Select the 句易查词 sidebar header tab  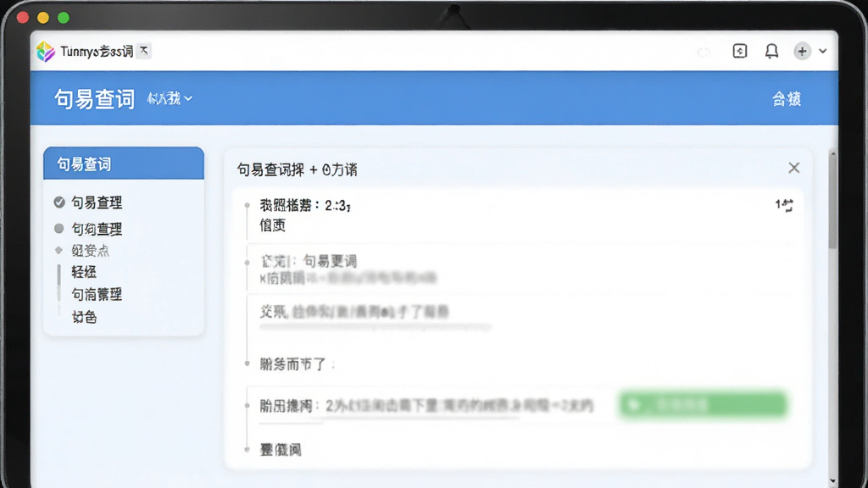pyautogui.click(x=124, y=164)
